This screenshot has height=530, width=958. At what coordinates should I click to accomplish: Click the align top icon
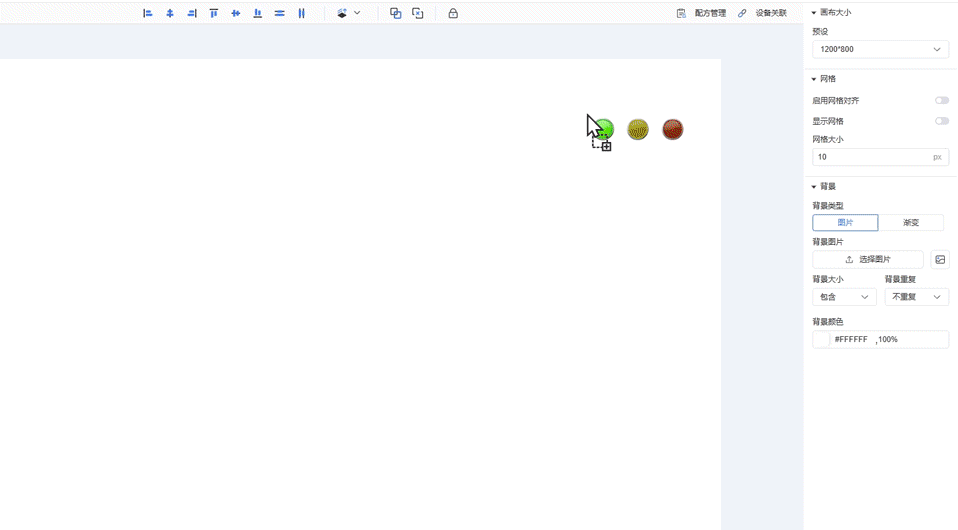(214, 13)
